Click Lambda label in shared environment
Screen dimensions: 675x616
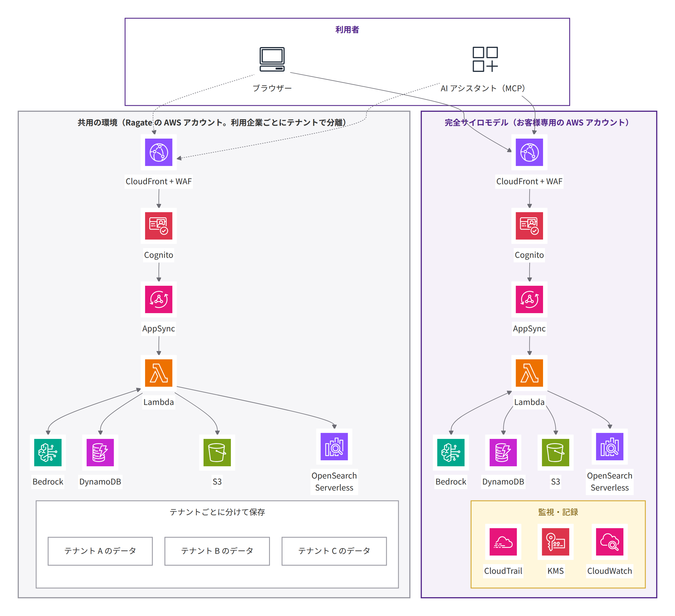[x=158, y=402]
